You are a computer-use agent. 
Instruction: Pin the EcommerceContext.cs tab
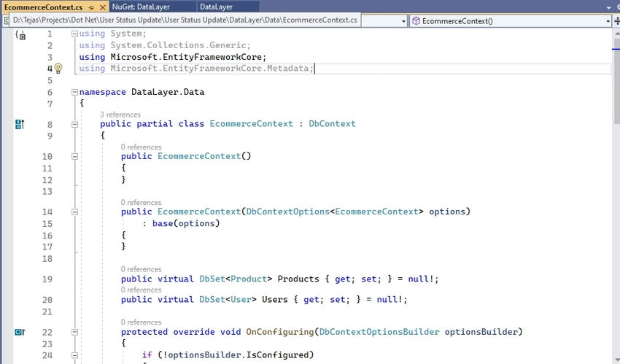coord(91,7)
